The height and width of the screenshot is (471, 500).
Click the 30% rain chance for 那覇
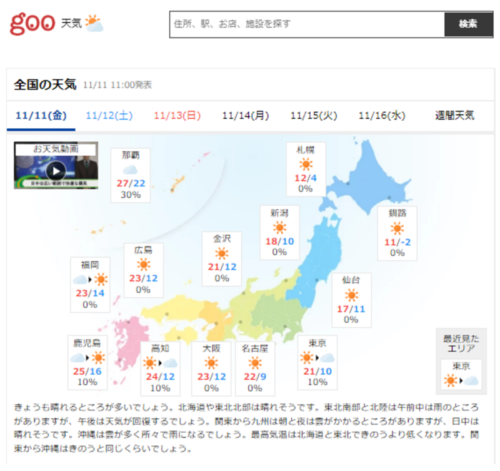(x=131, y=195)
